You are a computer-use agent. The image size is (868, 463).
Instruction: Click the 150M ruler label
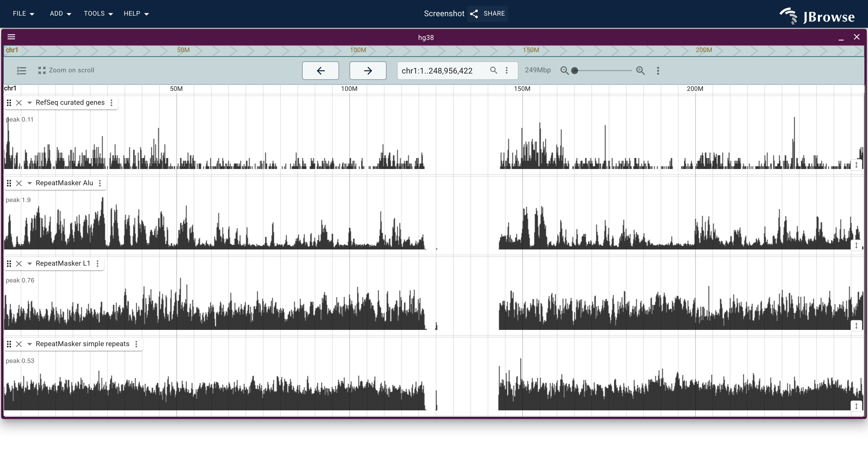click(x=522, y=89)
